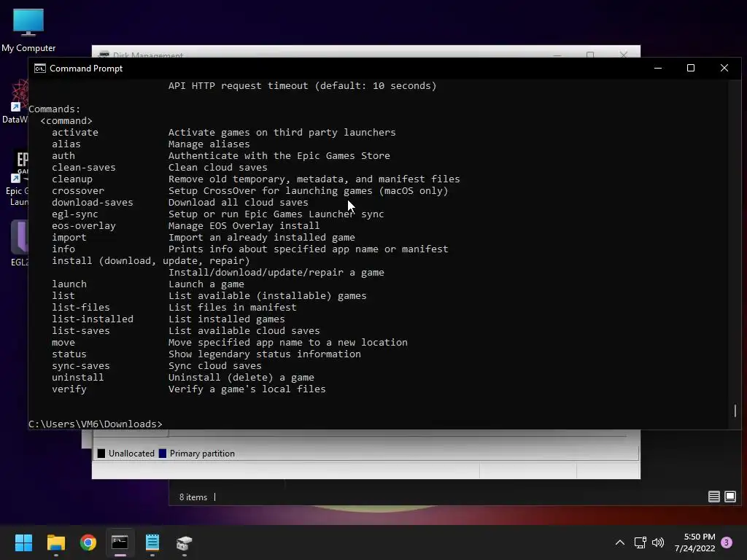The image size is (747, 560).
Task: Switch Explorer to large thumbnails view icon
Action: point(729,497)
